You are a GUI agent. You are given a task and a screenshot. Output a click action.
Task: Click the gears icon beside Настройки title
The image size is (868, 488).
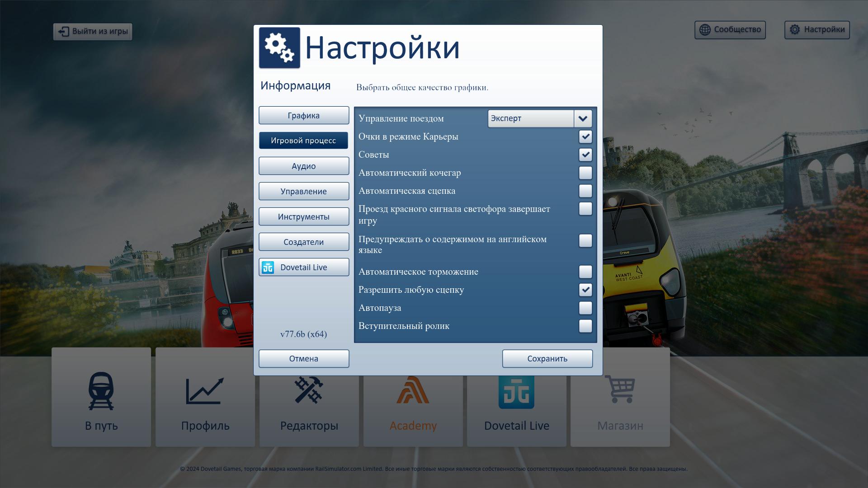tap(279, 48)
